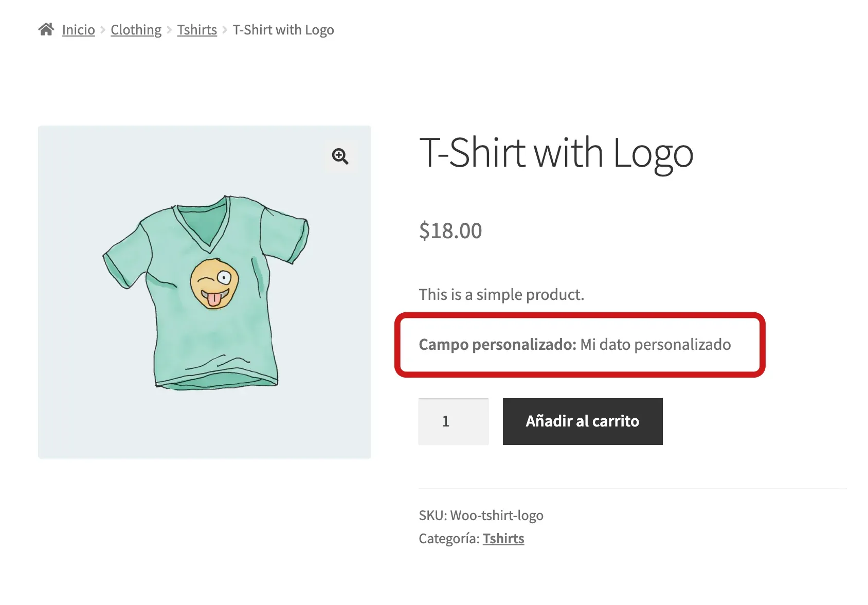The width and height of the screenshot is (868, 605).
Task: Navigate to the Clothing category via breadcrumb
Action: pyautogui.click(x=135, y=30)
